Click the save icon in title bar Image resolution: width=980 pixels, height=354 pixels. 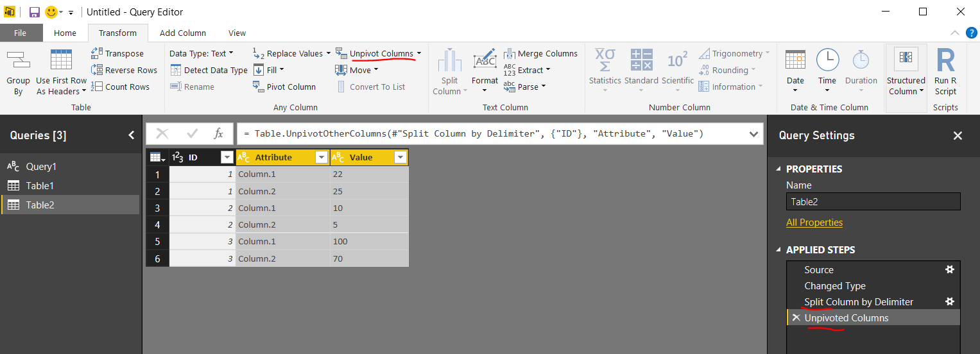34,12
